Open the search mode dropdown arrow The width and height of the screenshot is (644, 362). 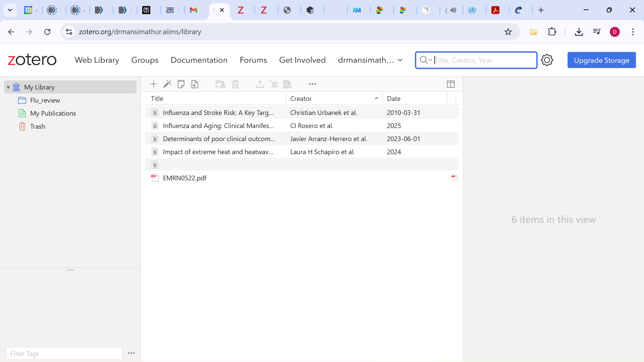point(430,60)
